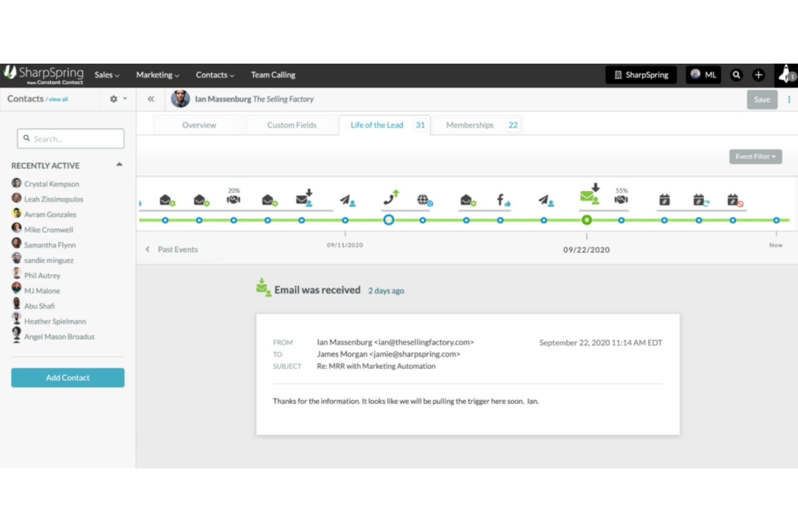Image resolution: width=798 pixels, height=532 pixels.
Task: Open the 55% opportunity handshake event
Action: click(621, 199)
